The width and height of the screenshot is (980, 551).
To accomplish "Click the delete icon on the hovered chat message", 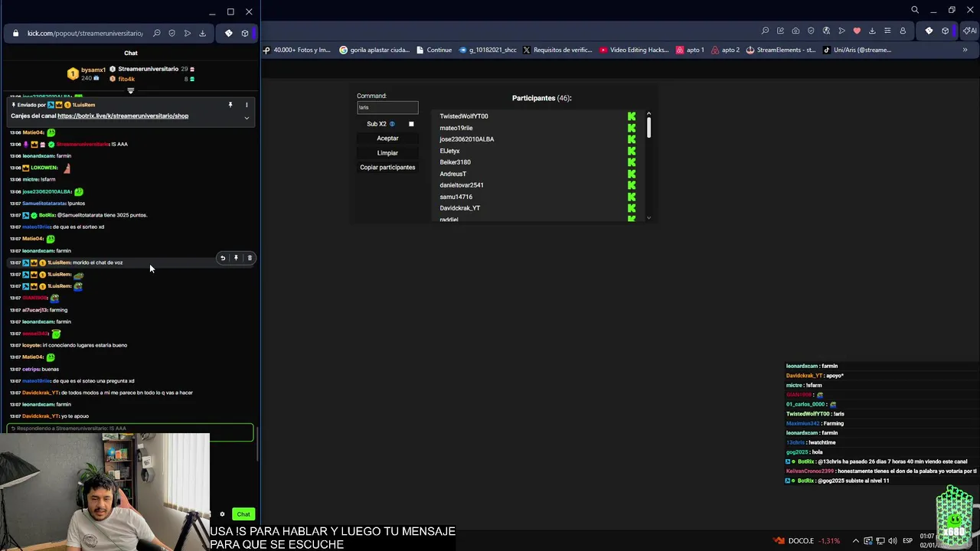I will (x=250, y=258).
